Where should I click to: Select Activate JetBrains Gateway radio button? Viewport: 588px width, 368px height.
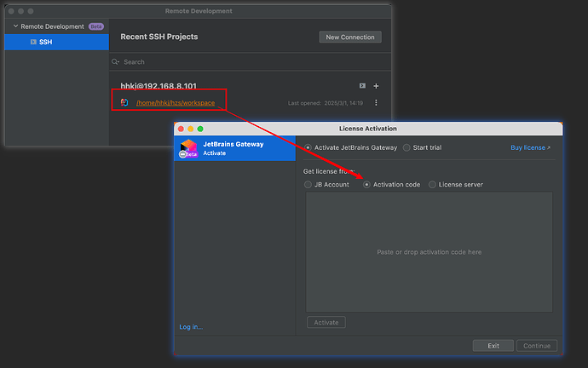click(308, 147)
